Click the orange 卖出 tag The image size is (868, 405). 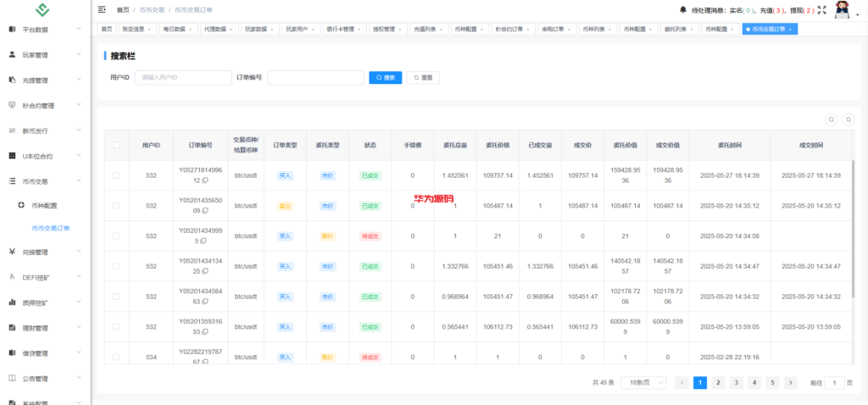point(285,206)
